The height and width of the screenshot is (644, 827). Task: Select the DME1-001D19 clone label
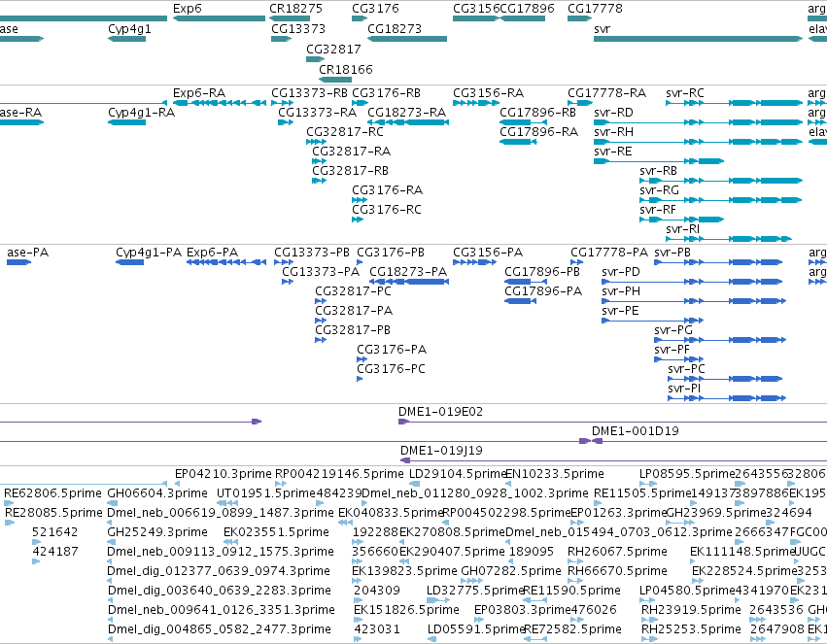point(635,431)
